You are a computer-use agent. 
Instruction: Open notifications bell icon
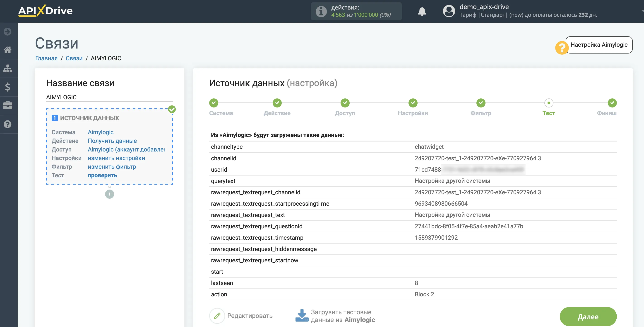pos(422,11)
